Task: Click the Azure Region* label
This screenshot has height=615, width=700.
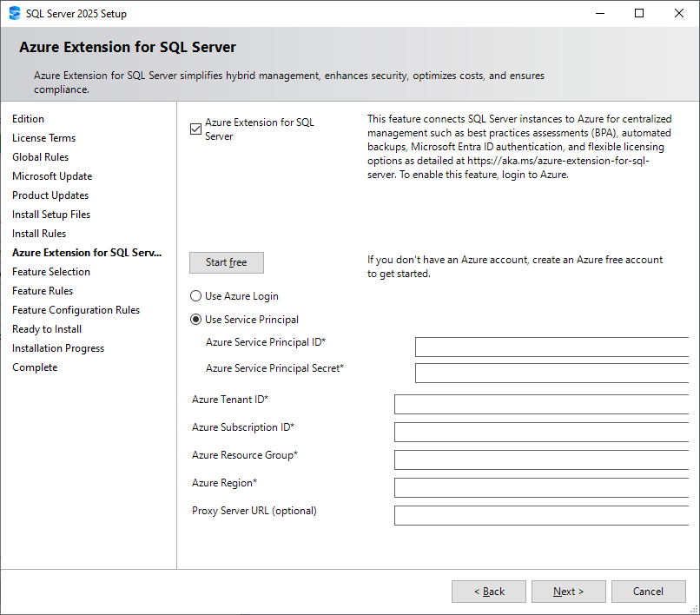Action: tap(225, 483)
